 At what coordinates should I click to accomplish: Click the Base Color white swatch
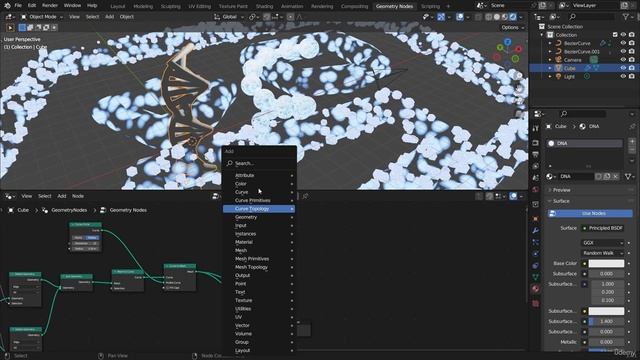pyautogui.click(x=606, y=264)
